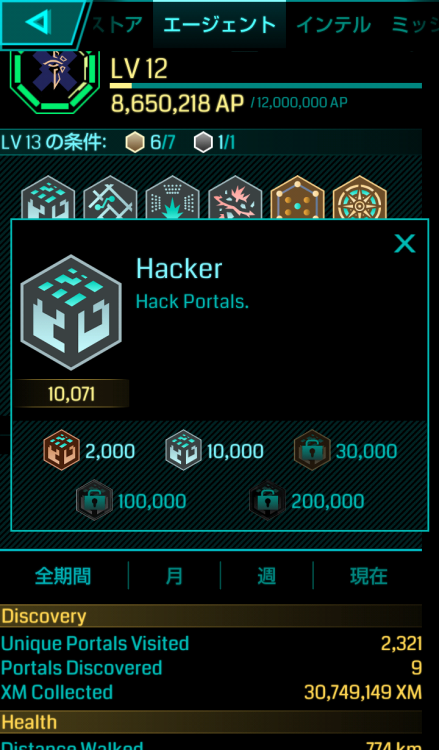Screen dimensions: 439x750
Task: Tap the bronze Hacker 2,000 tier badge
Action: click(x=61, y=450)
